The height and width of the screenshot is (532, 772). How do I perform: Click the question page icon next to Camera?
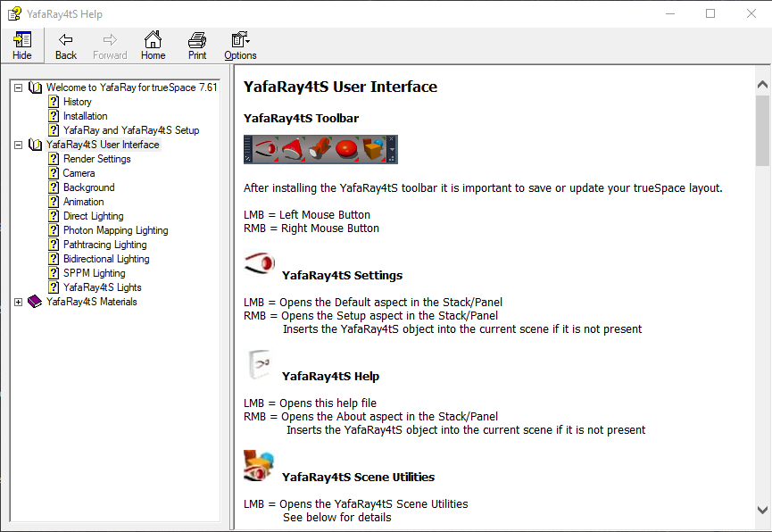click(x=54, y=173)
